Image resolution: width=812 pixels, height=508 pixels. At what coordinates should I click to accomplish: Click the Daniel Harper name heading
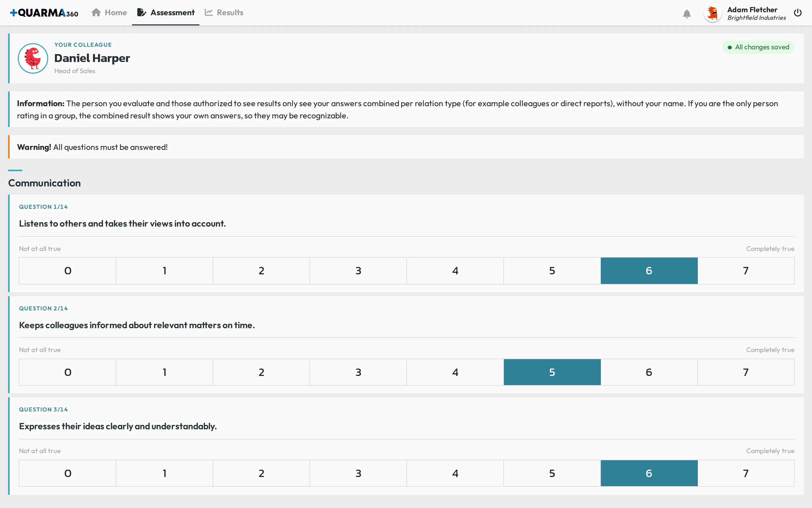click(92, 58)
